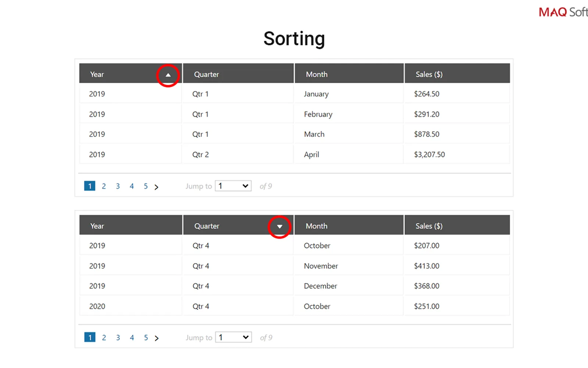Click the $368.00 sales cell

[x=457, y=286]
